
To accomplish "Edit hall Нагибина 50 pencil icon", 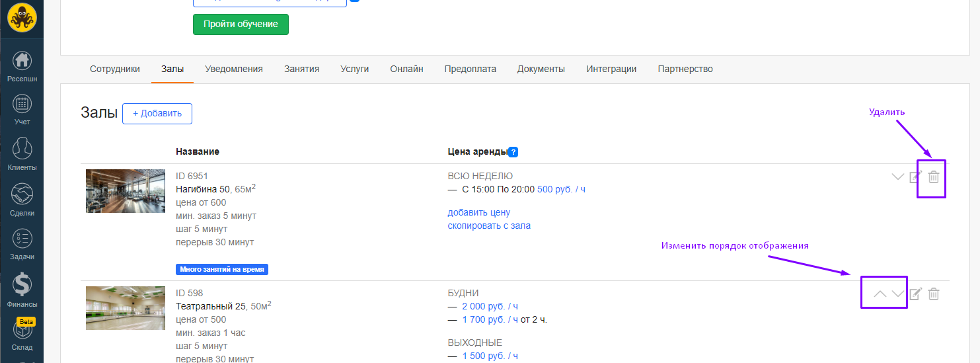I will click(915, 177).
